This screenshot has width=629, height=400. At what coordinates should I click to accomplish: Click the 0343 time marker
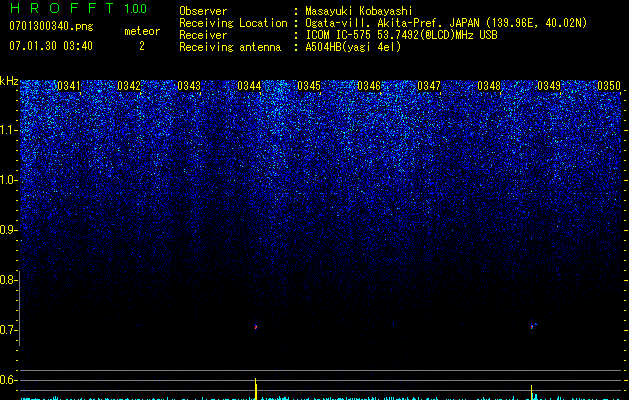point(189,86)
